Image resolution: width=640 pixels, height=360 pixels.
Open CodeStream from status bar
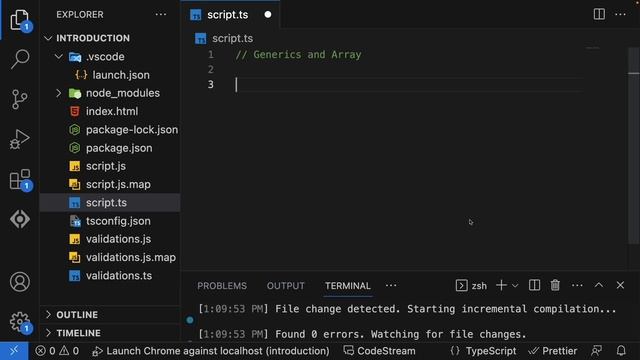tap(380, 351)
